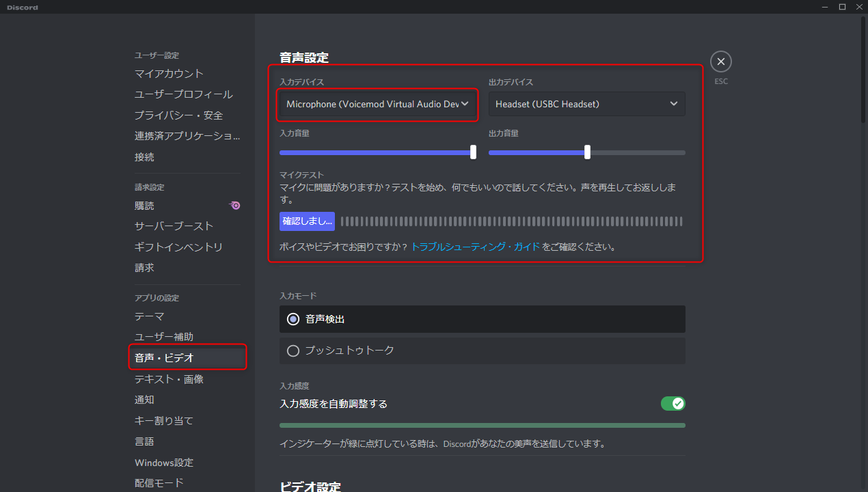Click the 確認しまし... mic test button
Viewport: 868px width, 492px height.
click(307, 221)
